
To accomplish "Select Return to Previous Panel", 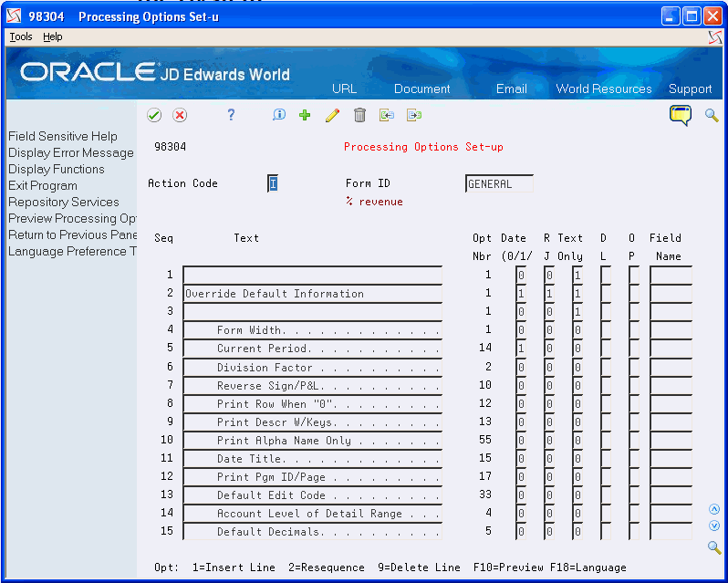I will tap(72, 234).
